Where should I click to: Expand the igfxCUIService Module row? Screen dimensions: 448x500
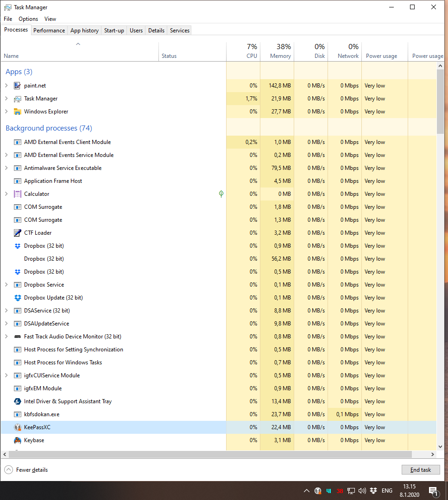pos(6,375)
